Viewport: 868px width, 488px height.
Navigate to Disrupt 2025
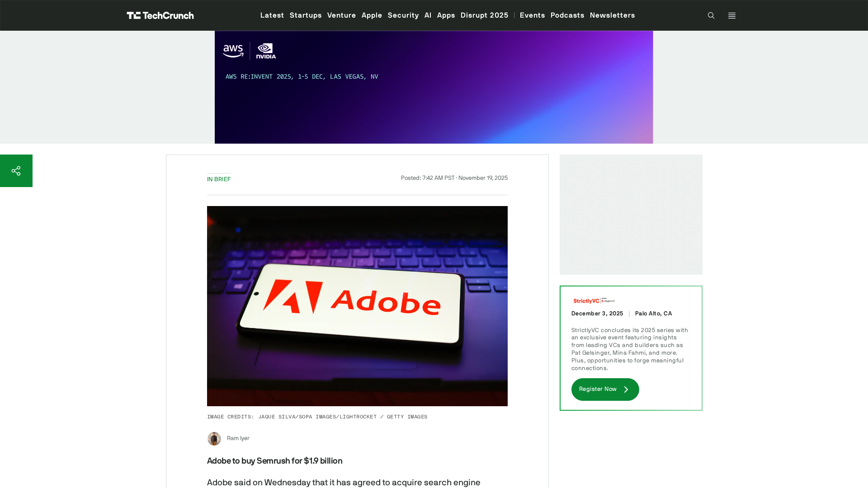point(484,15)
